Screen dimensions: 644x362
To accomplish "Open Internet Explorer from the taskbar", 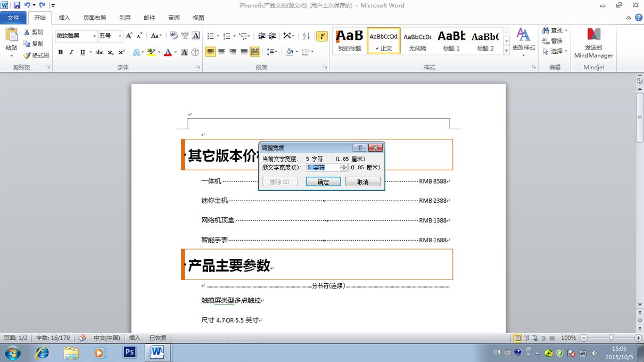I will [x=42, y=352].
